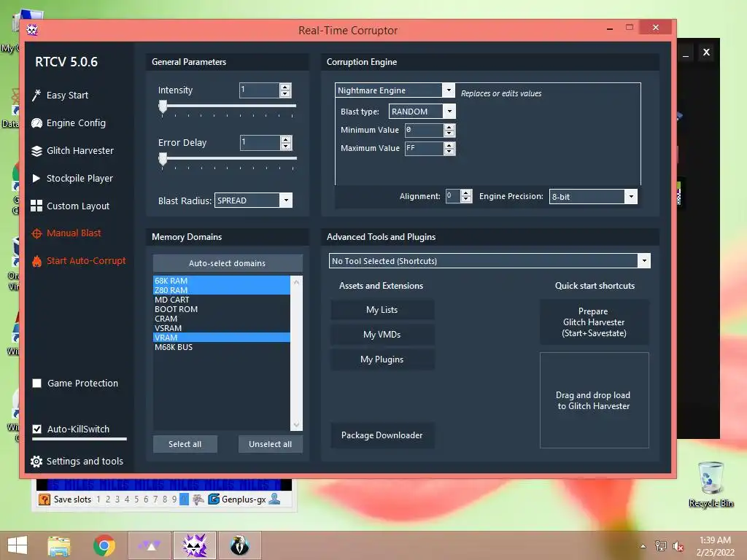The width and height of the screenshot is (747, 560).
Task: Toggle BOOT ROM domain selection
Action: [222, 309]
